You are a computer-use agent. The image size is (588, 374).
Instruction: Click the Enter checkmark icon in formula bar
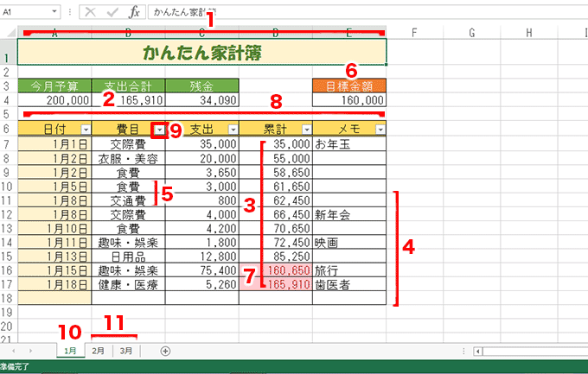tap(113, 12)
